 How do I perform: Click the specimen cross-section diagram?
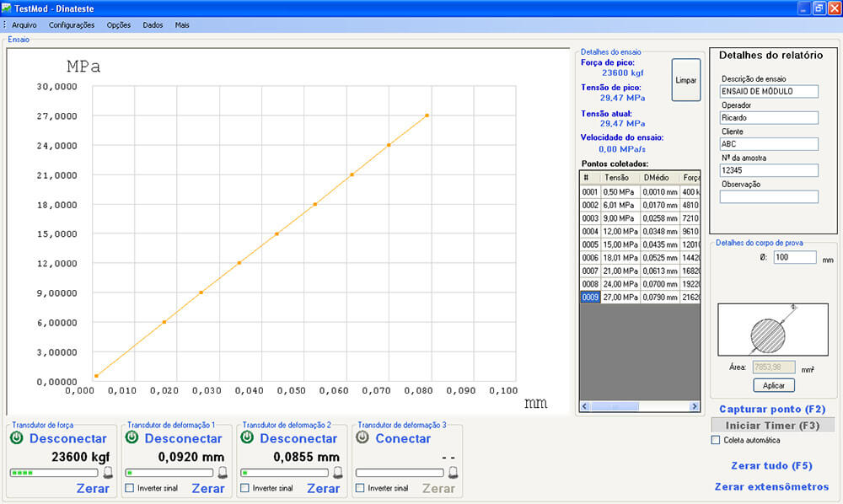click(x=772, y=330)
